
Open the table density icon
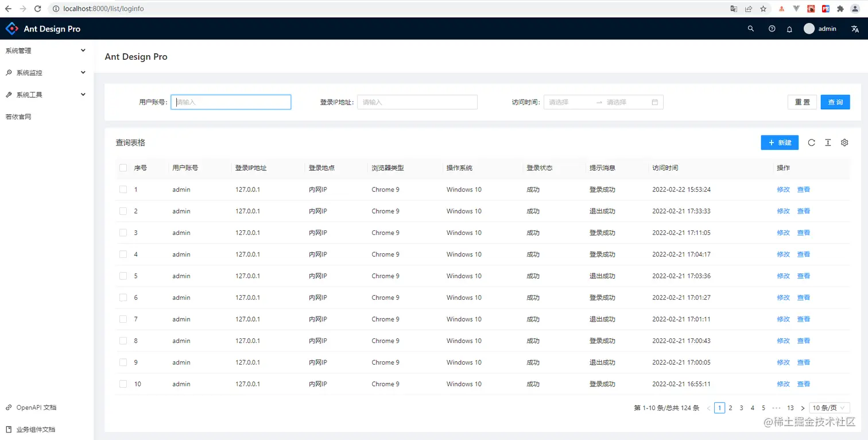pos(828,142)
